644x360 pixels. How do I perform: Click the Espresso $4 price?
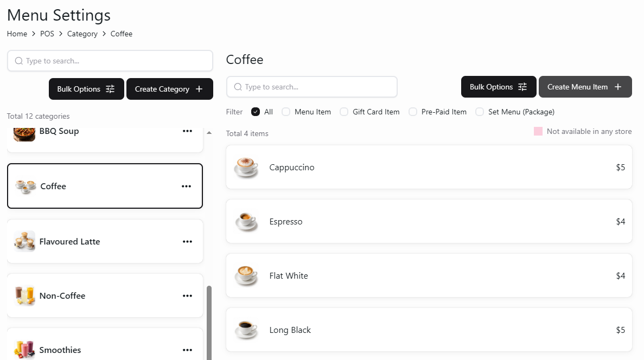point(621,221)
